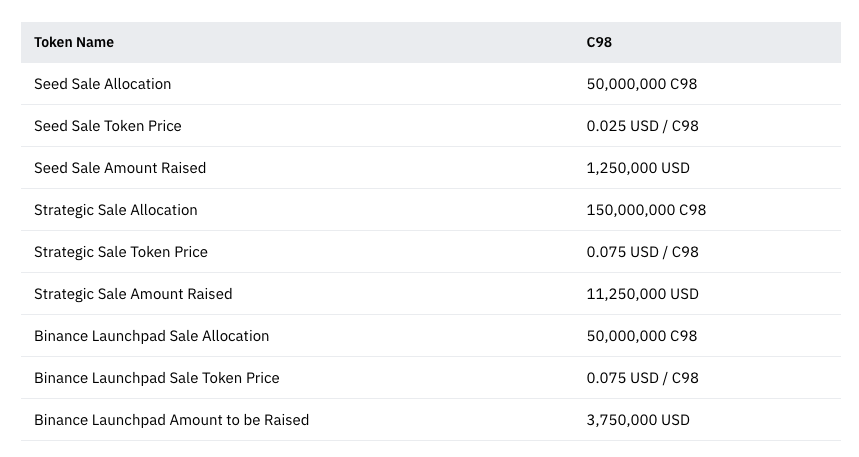The height and width of the screenshot is (457, 859).
Task: Select the Seed Sale Amount Raised label
Action: 120,168
